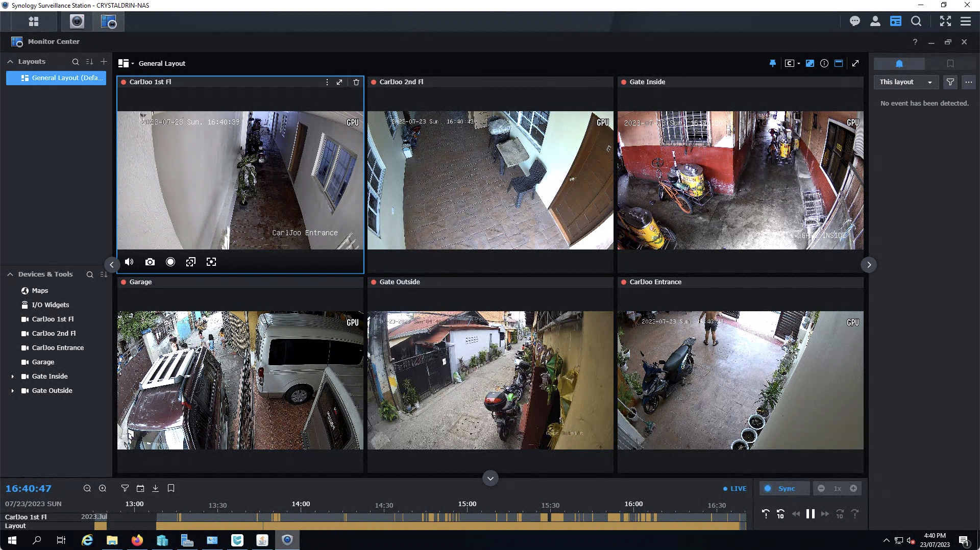Switch to the bookmarks tab
980x550 pixels.
click(x=950, y=64)
